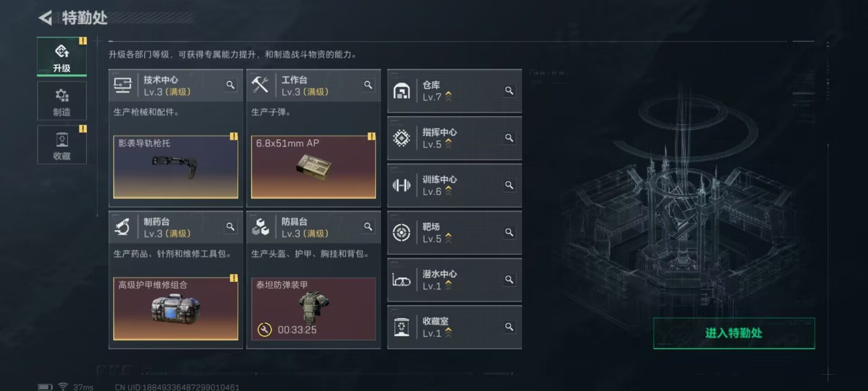
Task: Select the 升级 tab
Action: tap(62, 57)
